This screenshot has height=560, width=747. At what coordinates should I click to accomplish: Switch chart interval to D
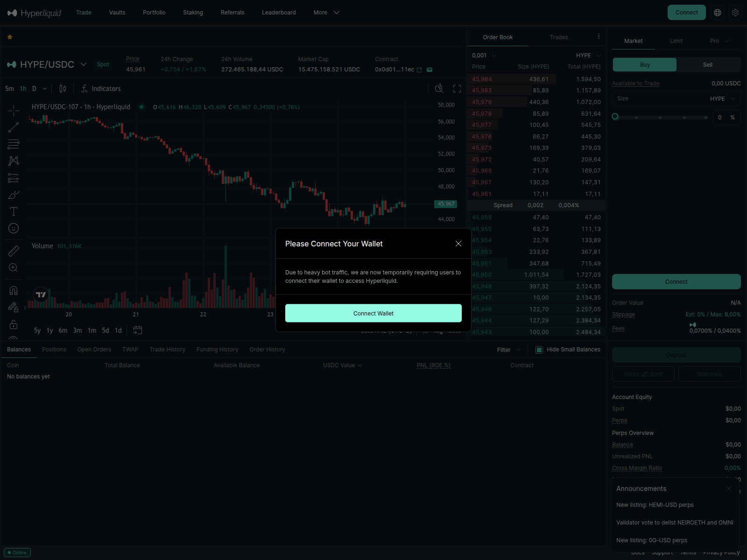(34, 89)
